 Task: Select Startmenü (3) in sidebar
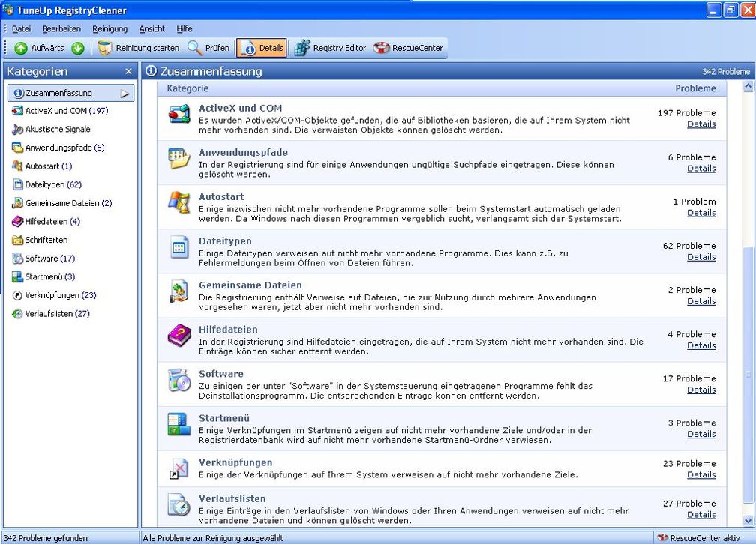click(x=43, y=277)
